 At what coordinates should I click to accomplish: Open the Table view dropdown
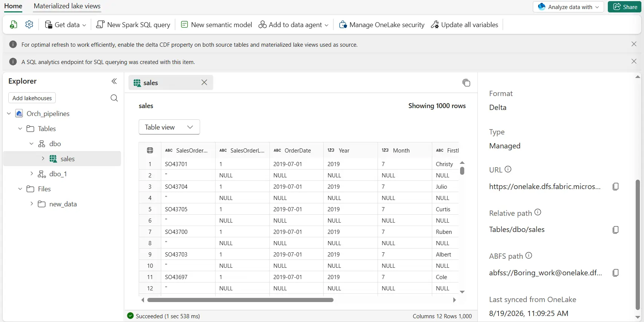tap(169, 127)
